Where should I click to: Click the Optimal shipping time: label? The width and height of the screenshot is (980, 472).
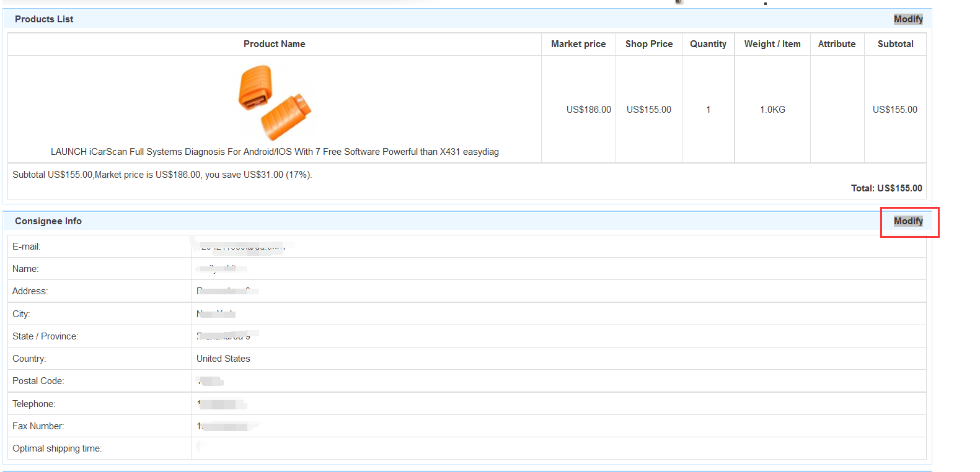click(x=57, y=448)
